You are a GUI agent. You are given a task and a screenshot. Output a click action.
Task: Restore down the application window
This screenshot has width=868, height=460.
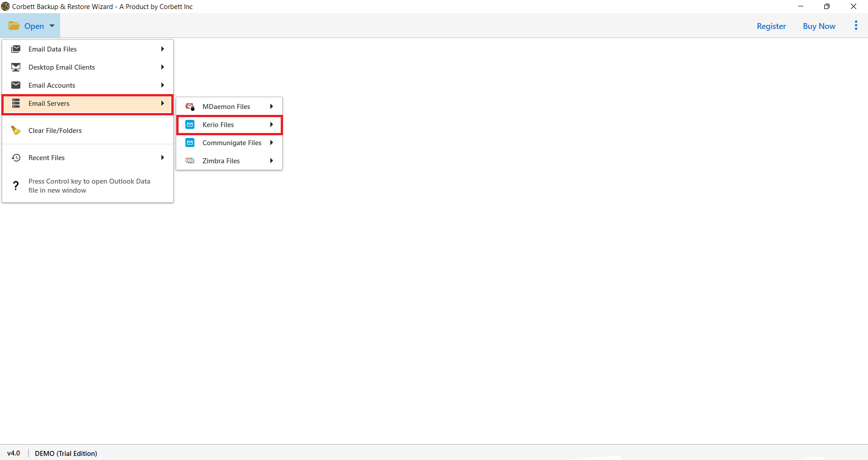[x=827, y=6]
